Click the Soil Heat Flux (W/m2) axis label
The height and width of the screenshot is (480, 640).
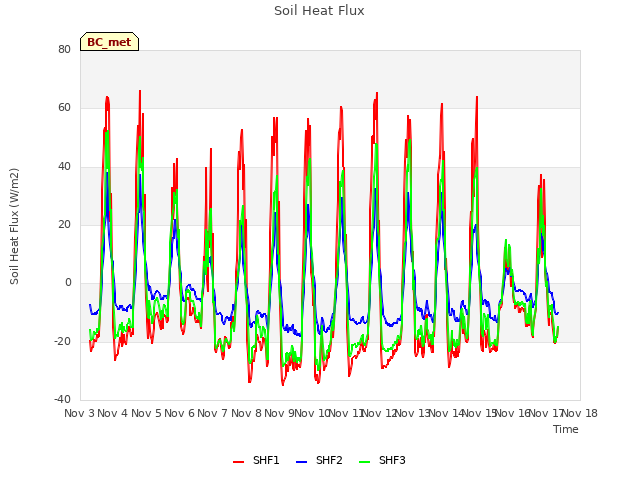pyautogui.click(x=14, y=226)
